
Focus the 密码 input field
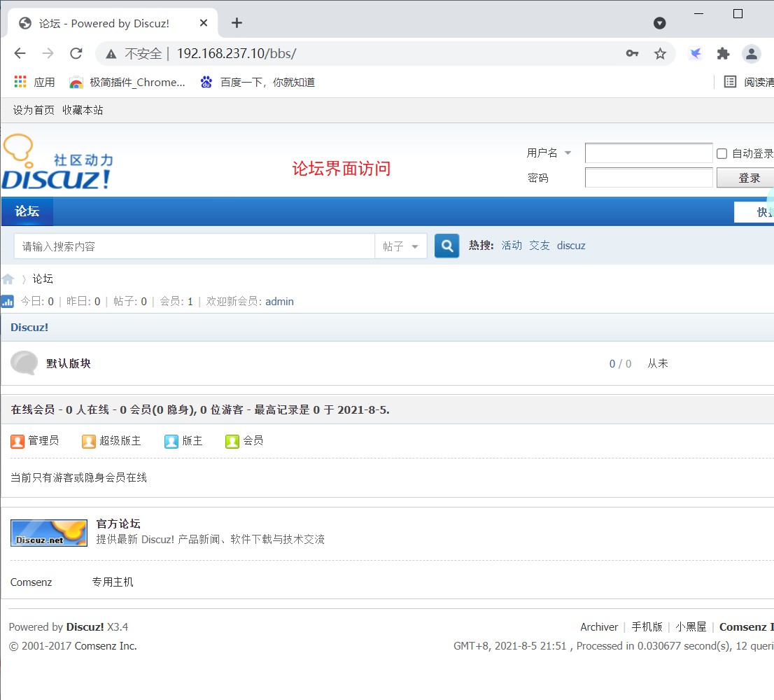pyautogui.click(x=649, y=178)
